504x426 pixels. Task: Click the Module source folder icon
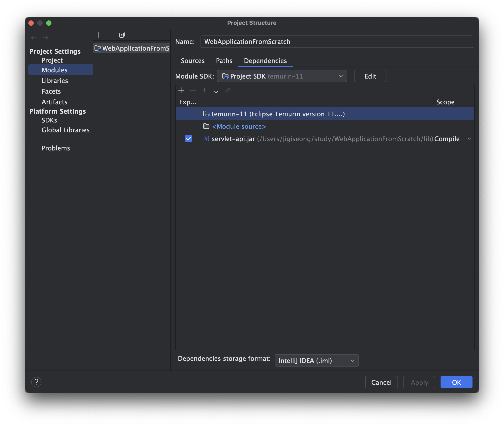tap(206, 126)
